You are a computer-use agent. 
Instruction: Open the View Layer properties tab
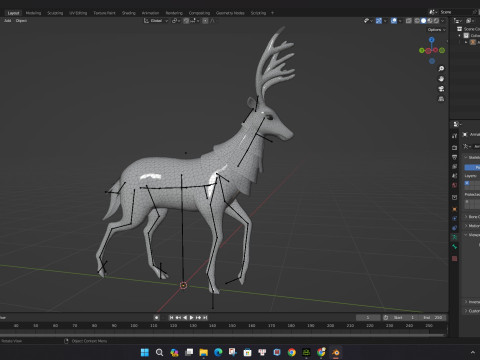pos(454,166)
